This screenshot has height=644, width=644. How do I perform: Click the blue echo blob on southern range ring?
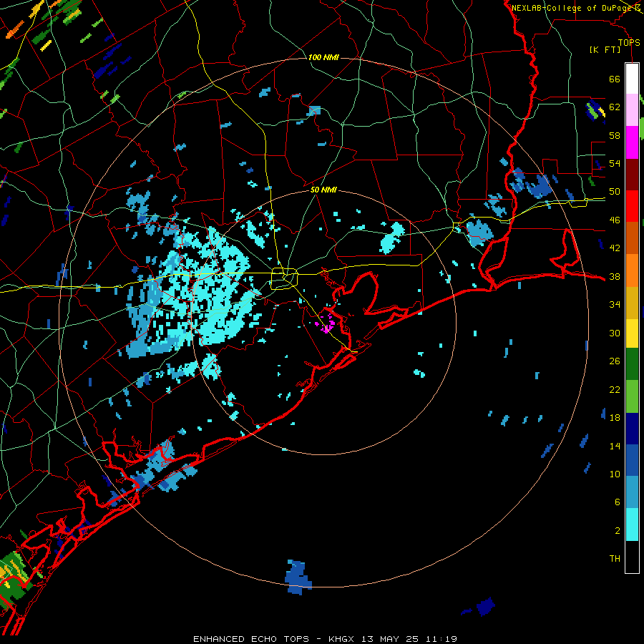(298, 577)
